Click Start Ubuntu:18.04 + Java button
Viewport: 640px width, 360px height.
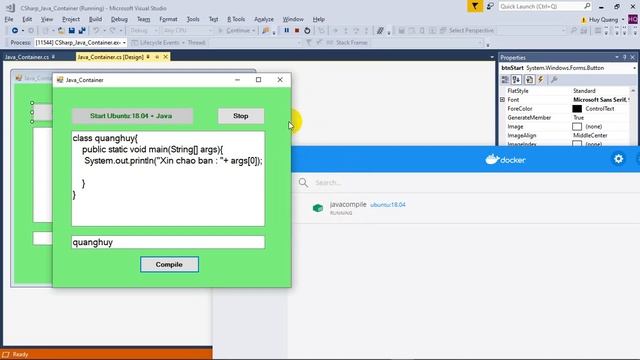[132, 116]
